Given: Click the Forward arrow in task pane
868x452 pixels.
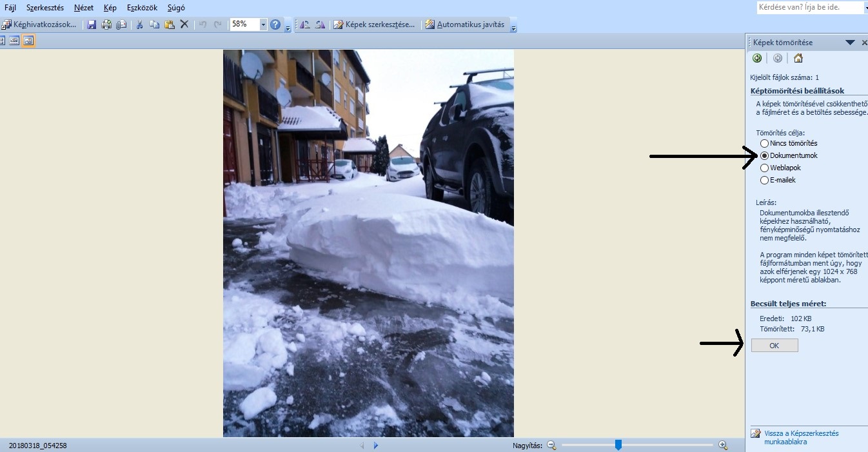Looking at the screenshot, I should tap(778, 58).
